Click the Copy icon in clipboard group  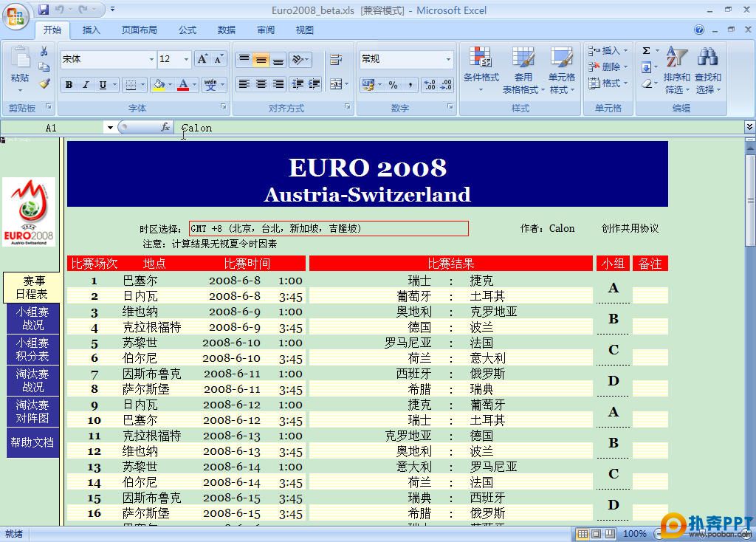point(44,67)
